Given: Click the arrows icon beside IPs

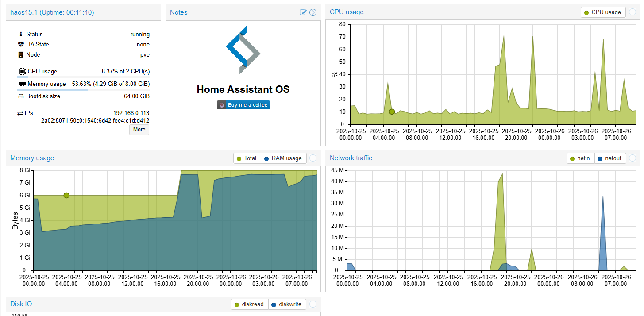Looking at the screenshot, I should click(x=20, y=113).
